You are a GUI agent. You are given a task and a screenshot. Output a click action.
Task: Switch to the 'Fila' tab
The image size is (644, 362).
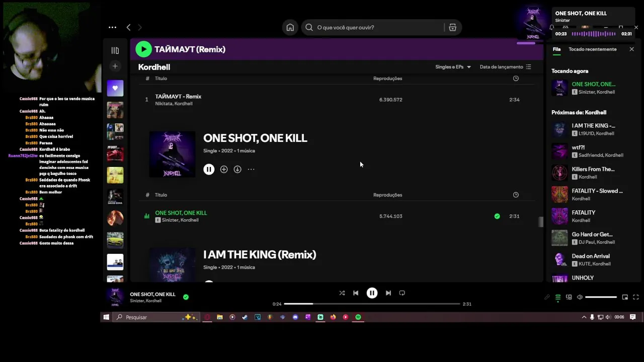tap(556, 49)
